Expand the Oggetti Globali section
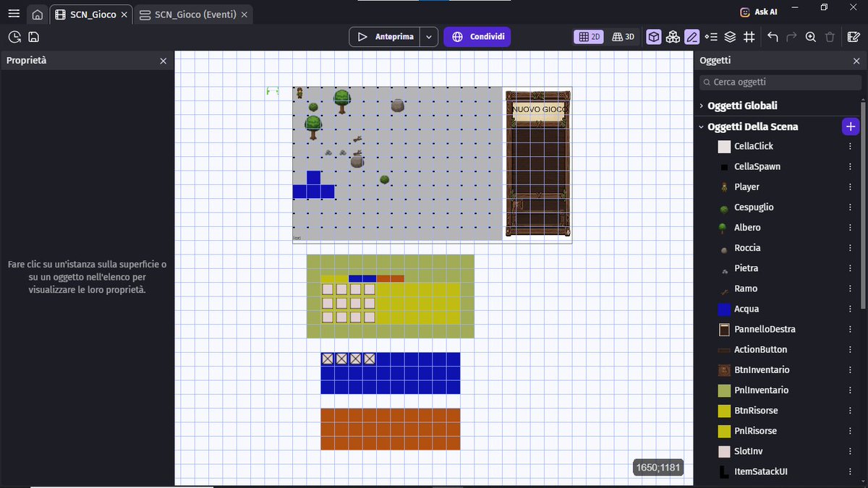Screen dimensions: 868x488 coord(701,106)
